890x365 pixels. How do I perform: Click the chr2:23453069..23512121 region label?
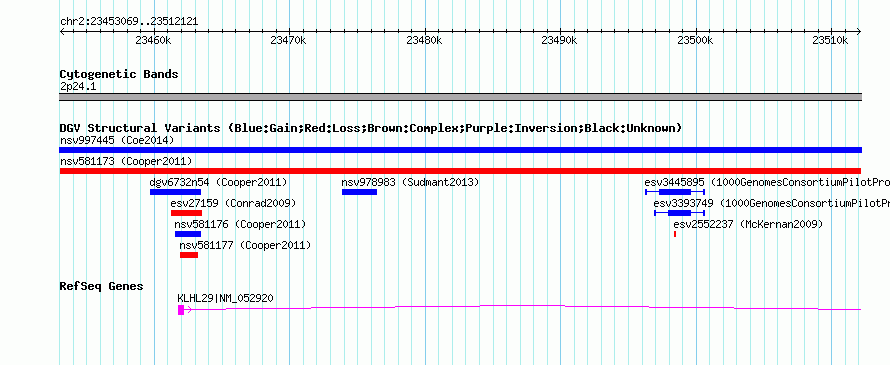coord(129,22)
